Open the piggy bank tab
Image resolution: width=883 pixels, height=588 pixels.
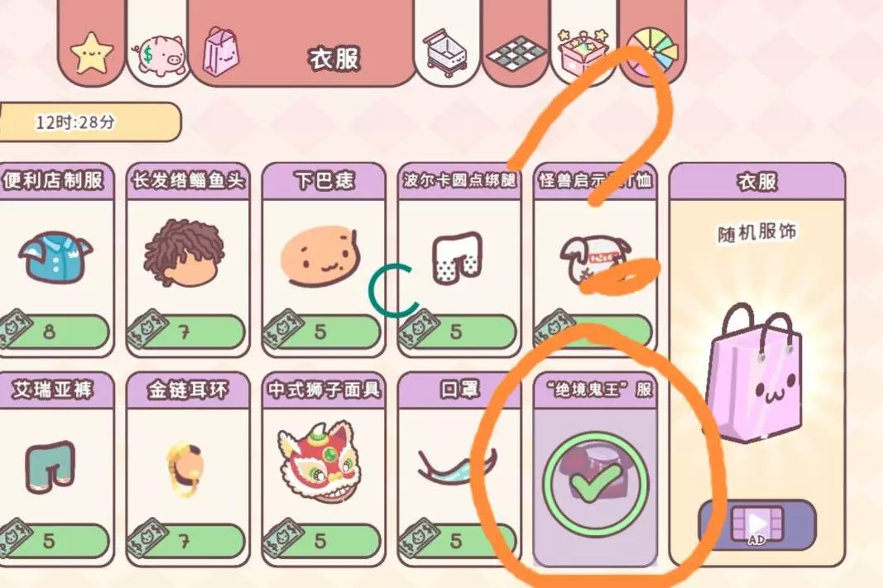[x=159, y=55]
